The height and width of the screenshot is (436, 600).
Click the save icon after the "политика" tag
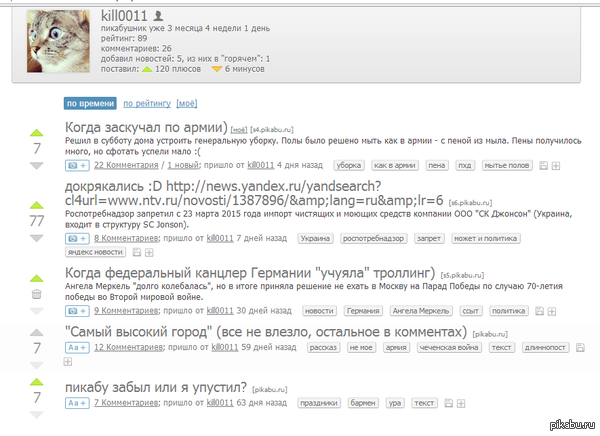[x=541, y=311]
